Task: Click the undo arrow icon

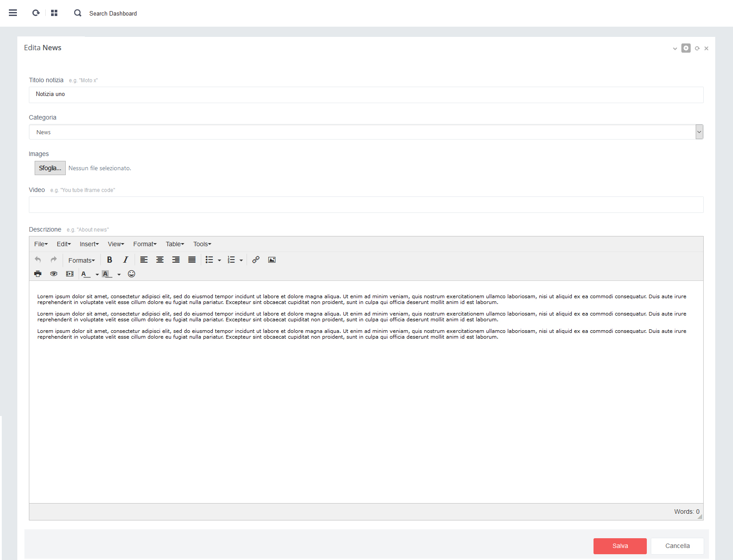Action: pyautogui.click(x=38, y=260)
